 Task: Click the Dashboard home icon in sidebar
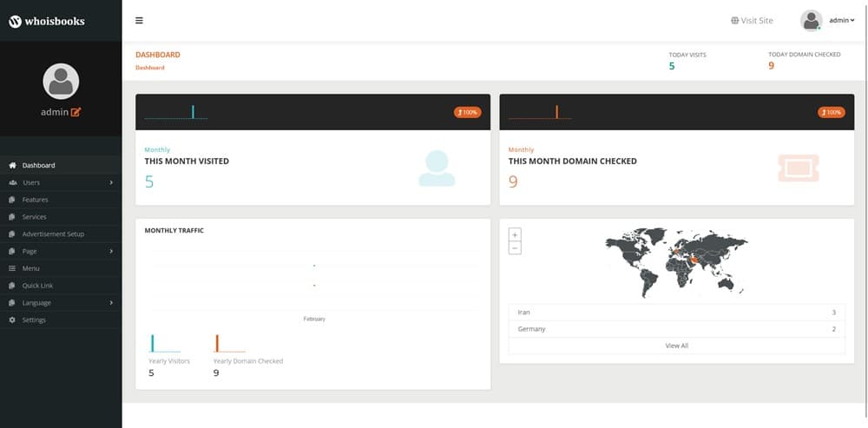(x=12, y=165)
